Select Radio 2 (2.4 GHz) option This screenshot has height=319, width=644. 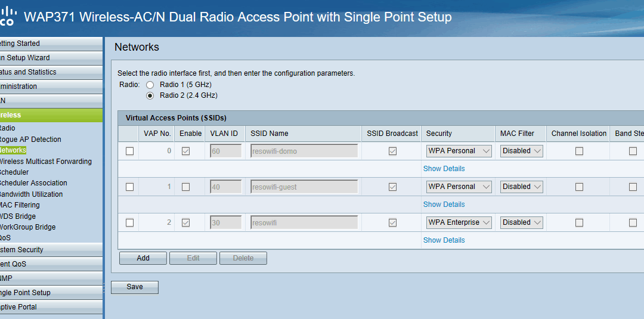coord(150,95)
